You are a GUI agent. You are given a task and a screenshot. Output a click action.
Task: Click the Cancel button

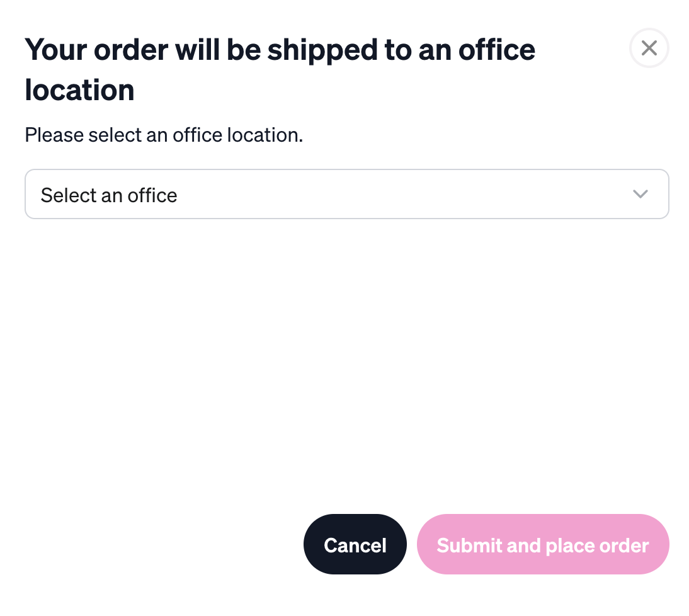[355, 544]
